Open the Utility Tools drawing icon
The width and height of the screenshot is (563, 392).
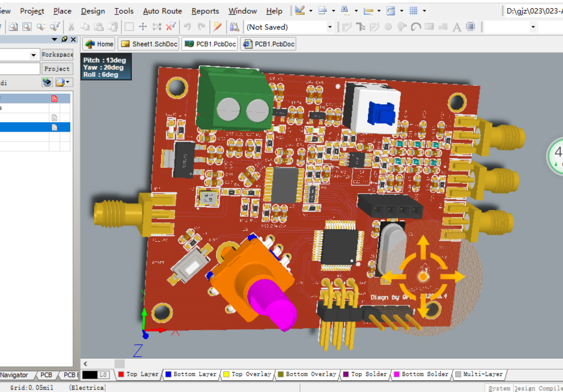(300, 11)
